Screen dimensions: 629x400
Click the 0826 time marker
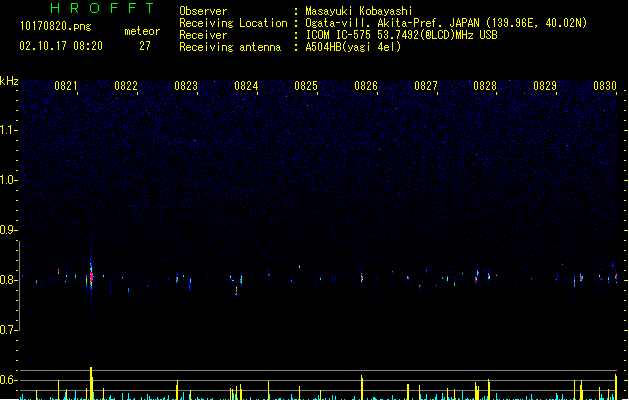(366, 86)
